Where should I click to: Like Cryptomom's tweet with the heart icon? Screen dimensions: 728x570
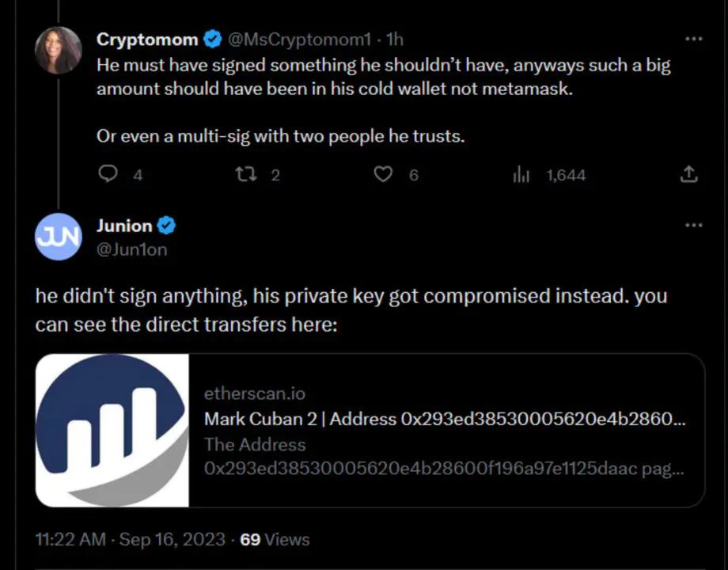click(x=383, y=174)
